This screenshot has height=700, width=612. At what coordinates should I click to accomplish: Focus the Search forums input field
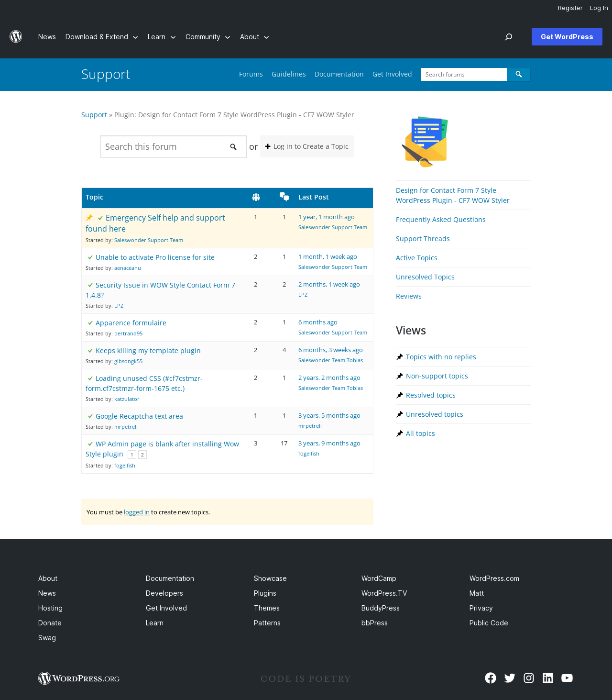click(464, 75)
